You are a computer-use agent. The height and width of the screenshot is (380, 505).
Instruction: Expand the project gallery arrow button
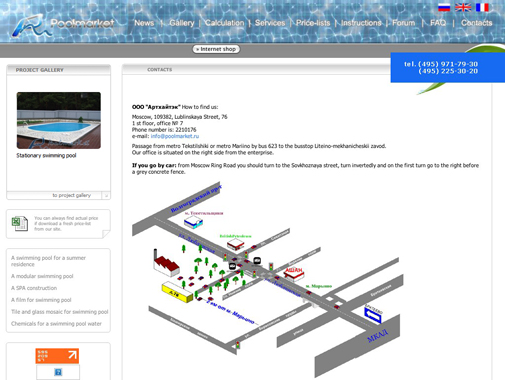106,195
